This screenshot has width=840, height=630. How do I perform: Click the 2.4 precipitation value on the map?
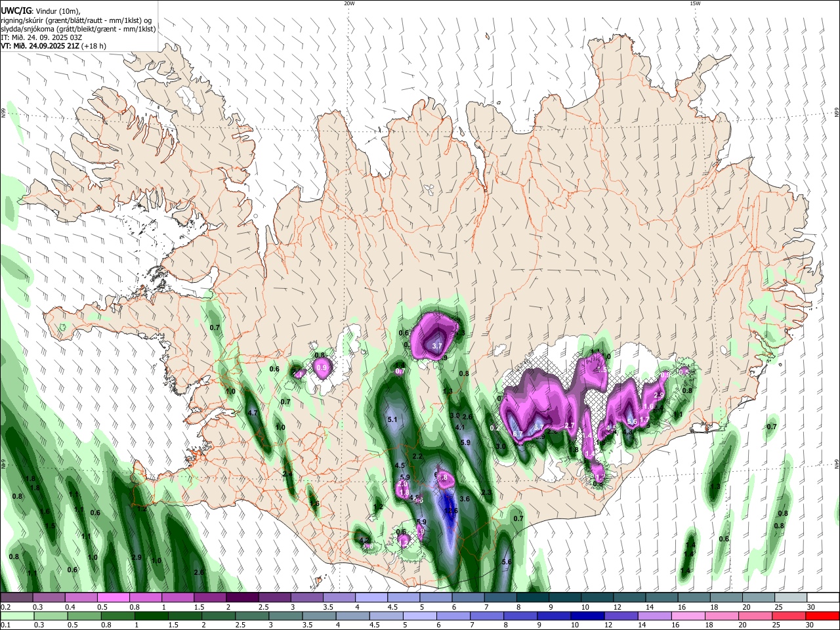click(x=287, y=474)
